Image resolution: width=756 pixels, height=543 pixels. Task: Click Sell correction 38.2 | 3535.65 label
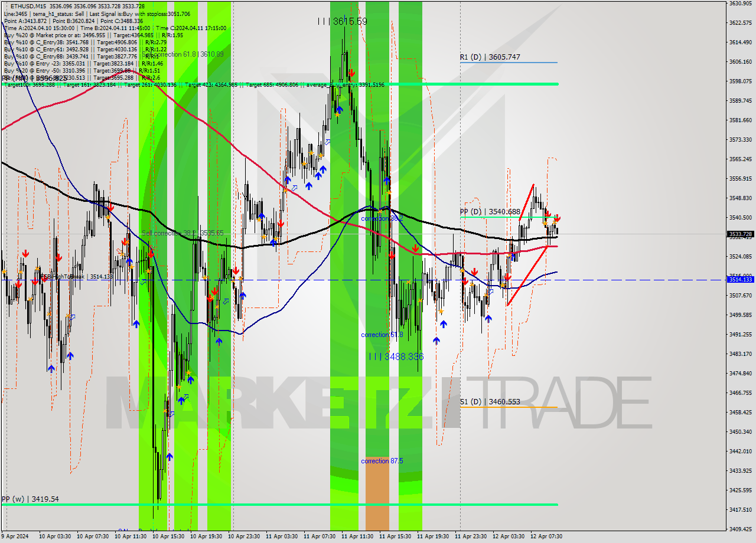coord(183,233)
